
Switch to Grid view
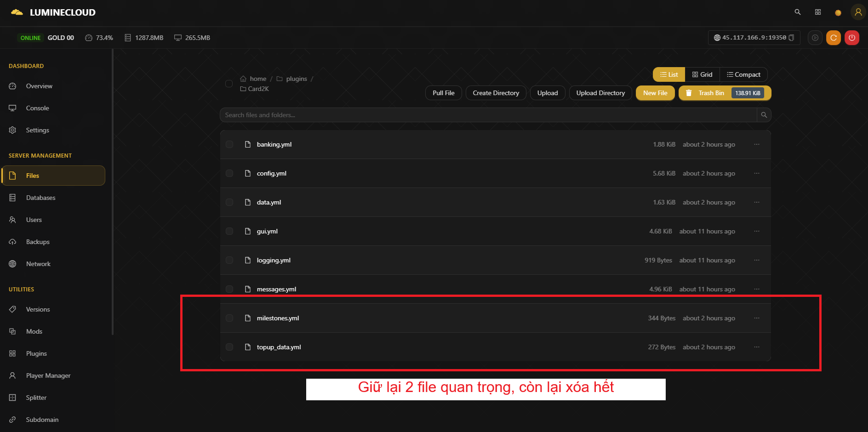click(x=702, y=74)
